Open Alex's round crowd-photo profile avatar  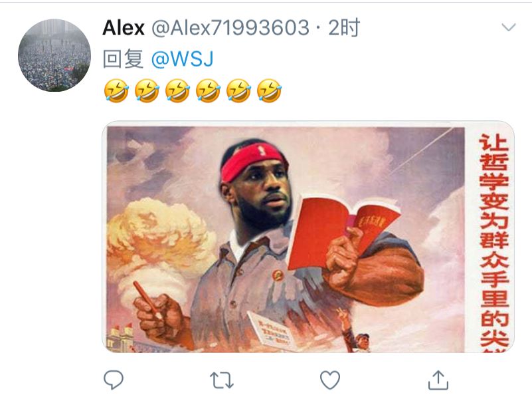coord(54,55)
